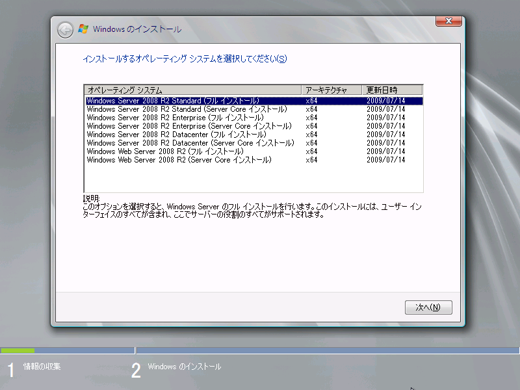Select Windows Web Server 2008 R2 (Server Core インストール)

(x=254, y=160)
